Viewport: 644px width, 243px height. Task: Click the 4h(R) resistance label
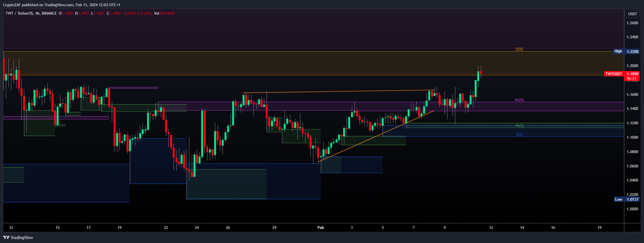click(x=519, y=100)
